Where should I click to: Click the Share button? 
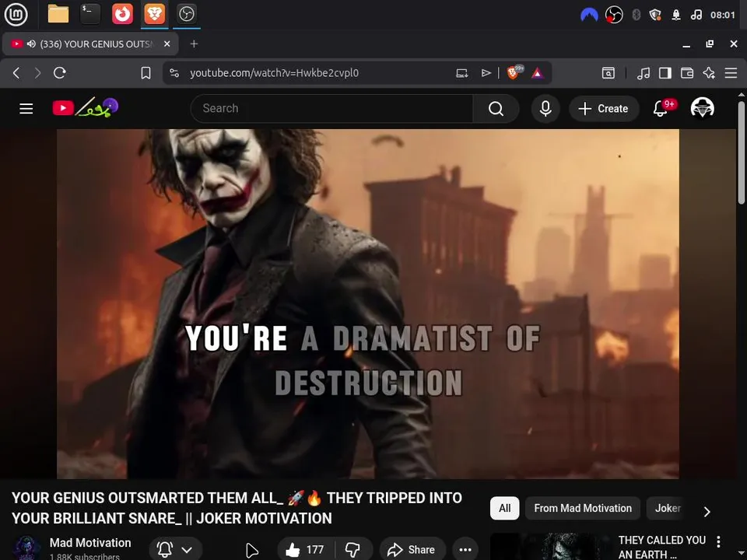pyautogui.click(x=412, y=550)
